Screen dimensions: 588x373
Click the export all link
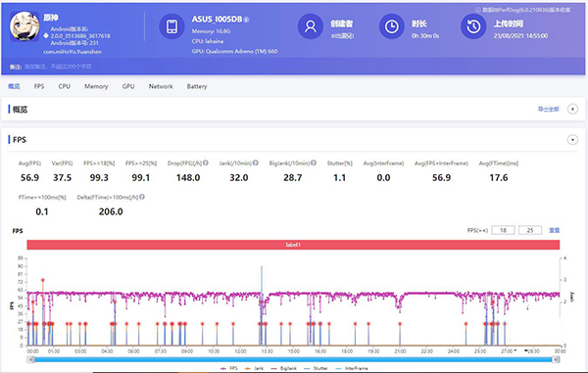click(x=548, y=109)
